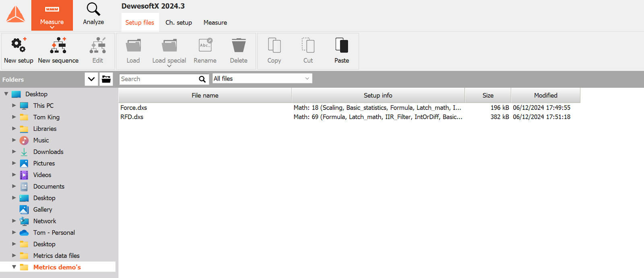Sort by File name column header

click(205, 95)
